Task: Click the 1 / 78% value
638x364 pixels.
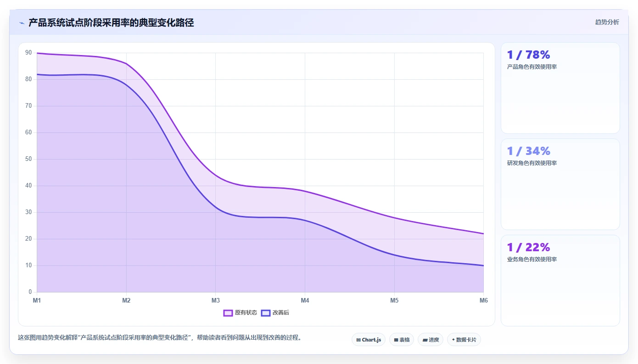Action: pos(528,55)
